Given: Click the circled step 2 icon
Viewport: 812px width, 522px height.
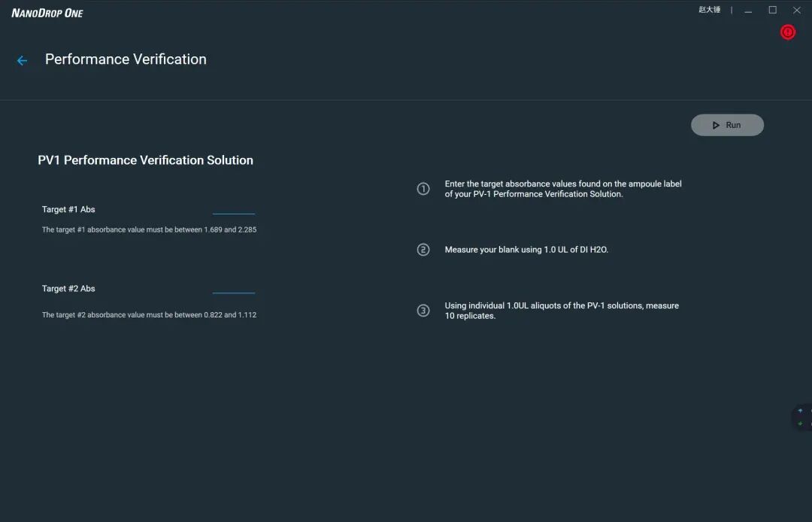Looking at the screenshot, I should (x=423, y=250).
